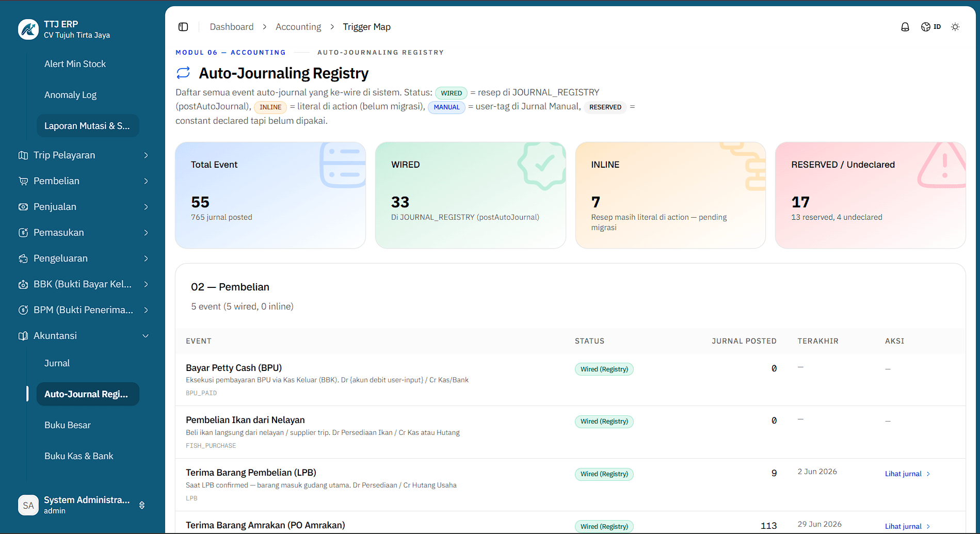Click Wired (Registry) badge for Pembelian Ikan
This screenshot has height=534, width=980.
(x=604, y=421)
